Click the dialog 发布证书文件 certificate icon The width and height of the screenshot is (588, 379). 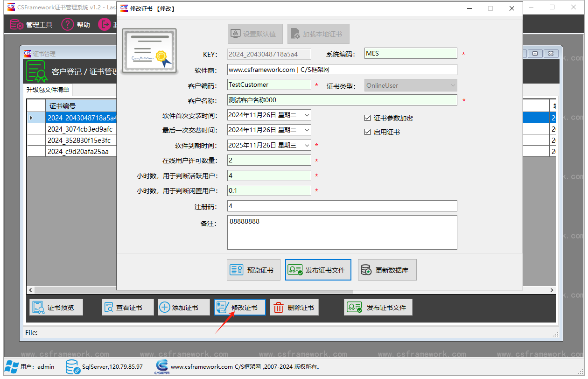point(295,270)
